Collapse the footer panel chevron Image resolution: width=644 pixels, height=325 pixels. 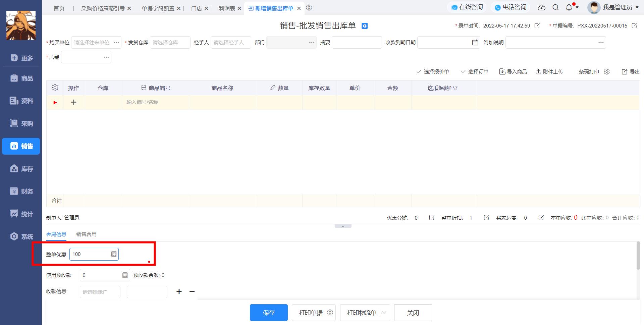tap(343, 226)
